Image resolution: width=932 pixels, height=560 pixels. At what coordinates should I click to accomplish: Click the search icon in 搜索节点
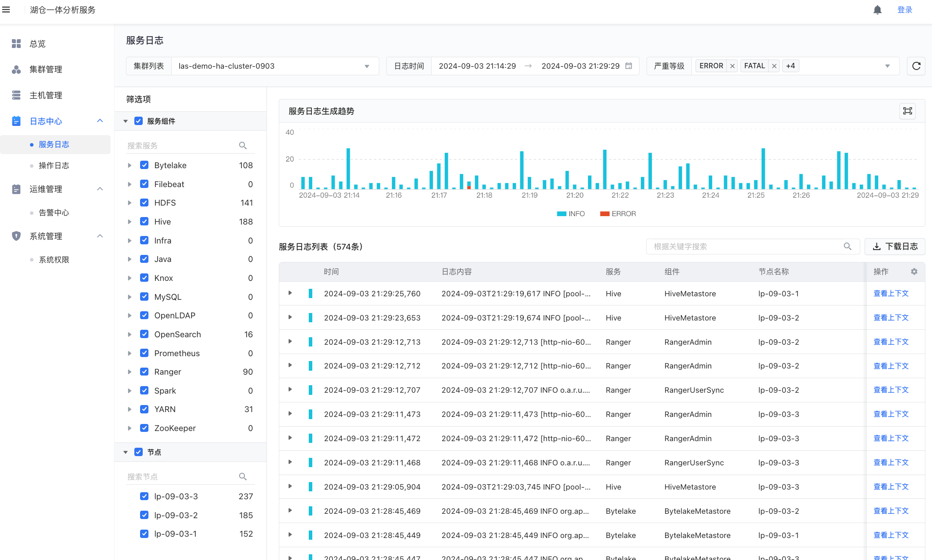click(x=243, y=477)
